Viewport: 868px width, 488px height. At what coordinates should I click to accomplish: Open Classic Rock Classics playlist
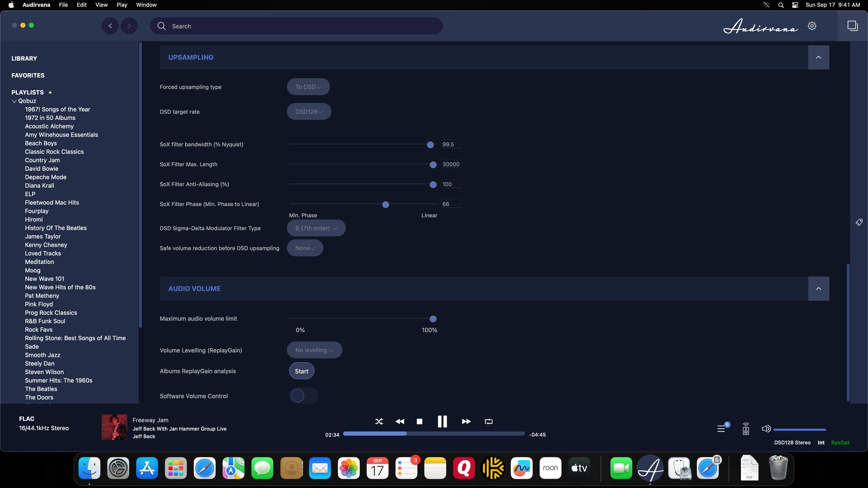(54, 152)
